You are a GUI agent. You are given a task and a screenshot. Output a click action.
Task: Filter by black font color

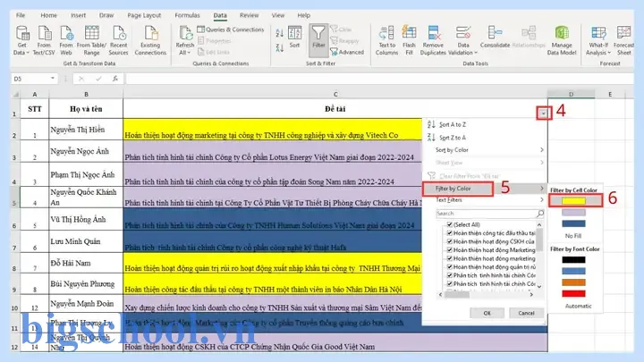(573, 260)
